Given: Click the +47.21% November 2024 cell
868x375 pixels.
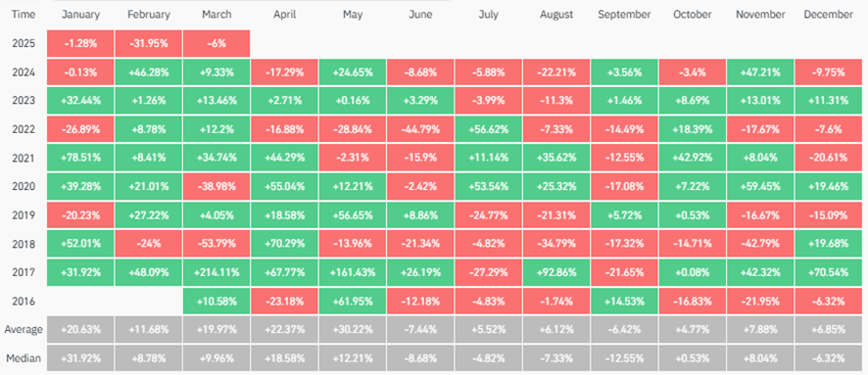Looking at the screenshot, I should click(760, 71).
